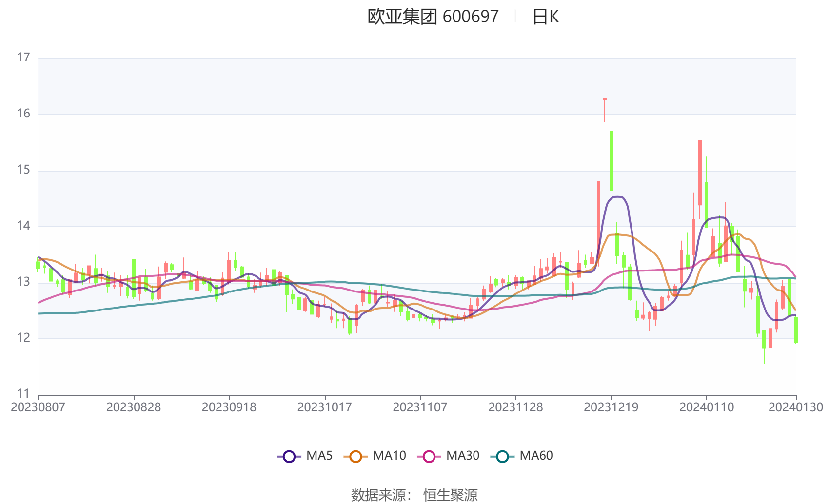Viewport: 829px width, 504px height.
Task: Click the y-axis value 17
Action: (23, 58)
